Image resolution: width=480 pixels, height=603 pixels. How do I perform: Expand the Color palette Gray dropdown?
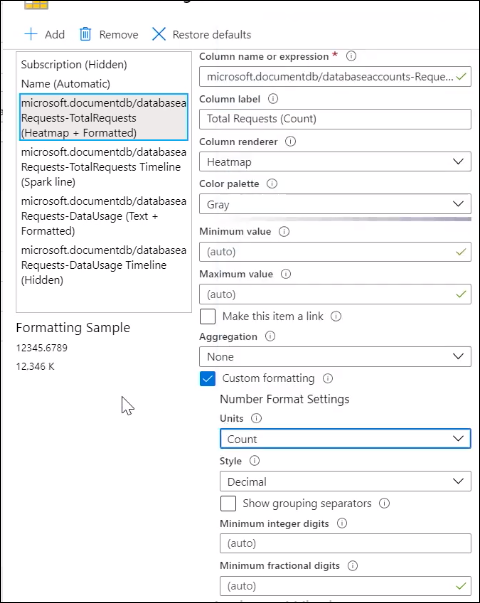pos(335,204)
